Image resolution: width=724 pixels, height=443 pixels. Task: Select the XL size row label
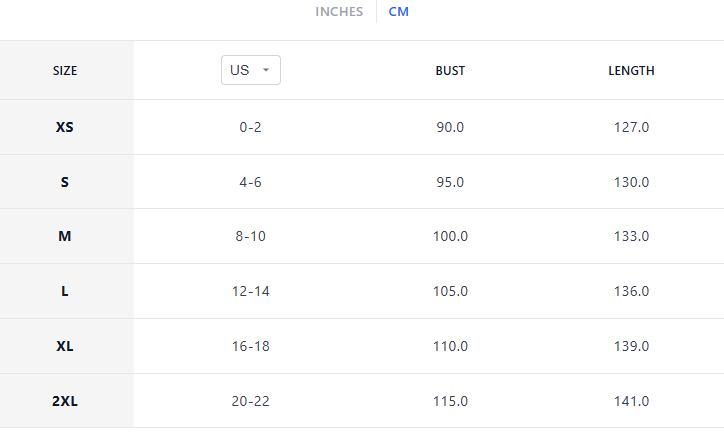tap(65, 346)
